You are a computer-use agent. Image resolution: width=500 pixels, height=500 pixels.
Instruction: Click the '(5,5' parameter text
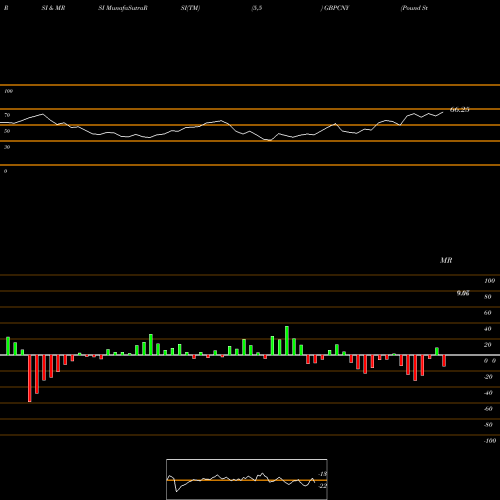pos(257,8)
